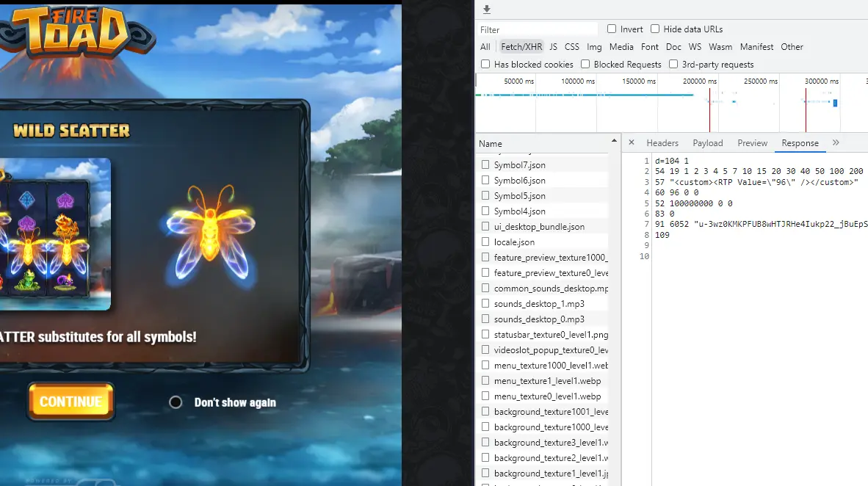Show more detail tabs chevron
This screenshot has height=486, width=868.
point(836,143)
